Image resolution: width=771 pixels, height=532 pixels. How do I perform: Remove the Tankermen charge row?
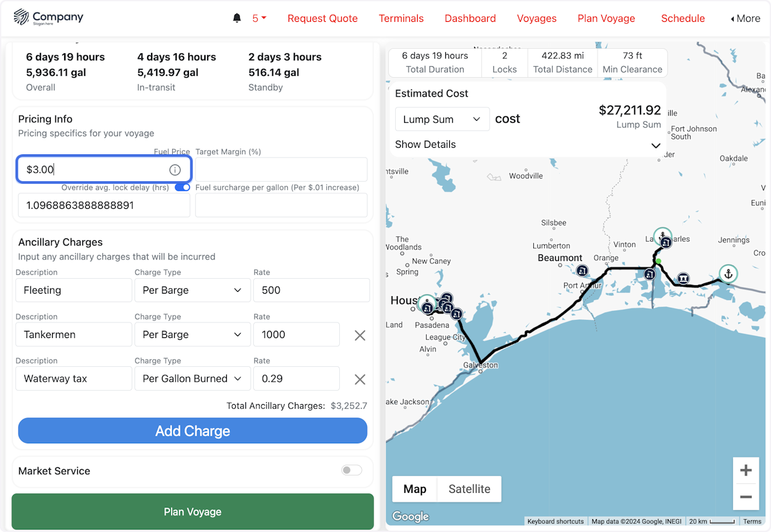[360, 335]
